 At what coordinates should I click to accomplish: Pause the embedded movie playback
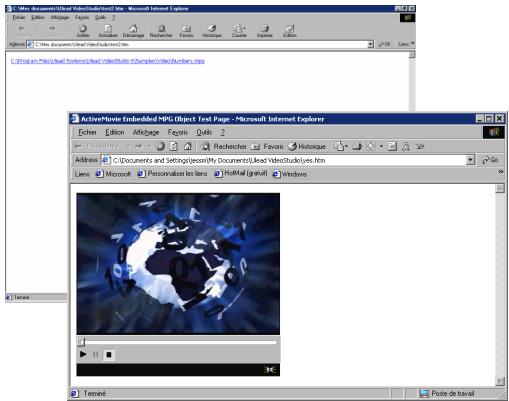coord(96,354)
